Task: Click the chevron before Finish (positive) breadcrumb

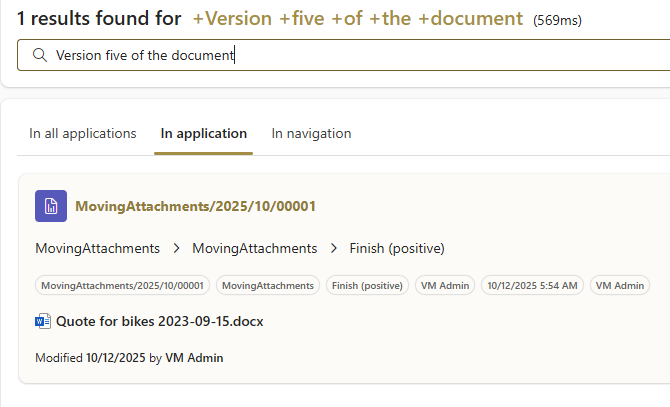Action: (x=333, y=248)
